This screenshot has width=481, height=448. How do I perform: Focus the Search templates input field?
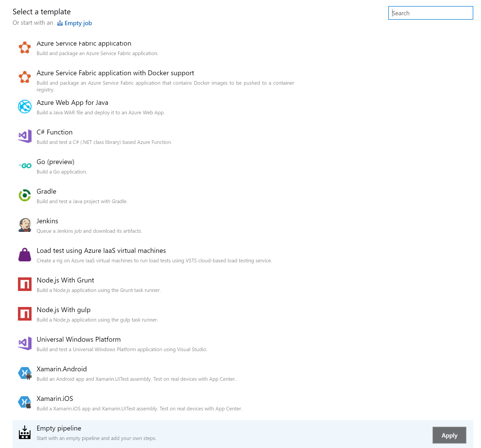(x=431, y=13)
